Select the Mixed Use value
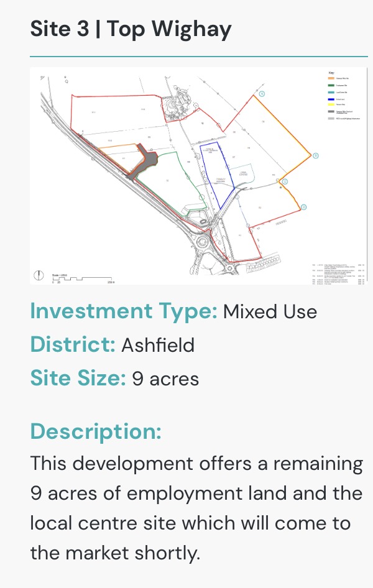Viewport: 373px width, 588px height. (270, 312)
